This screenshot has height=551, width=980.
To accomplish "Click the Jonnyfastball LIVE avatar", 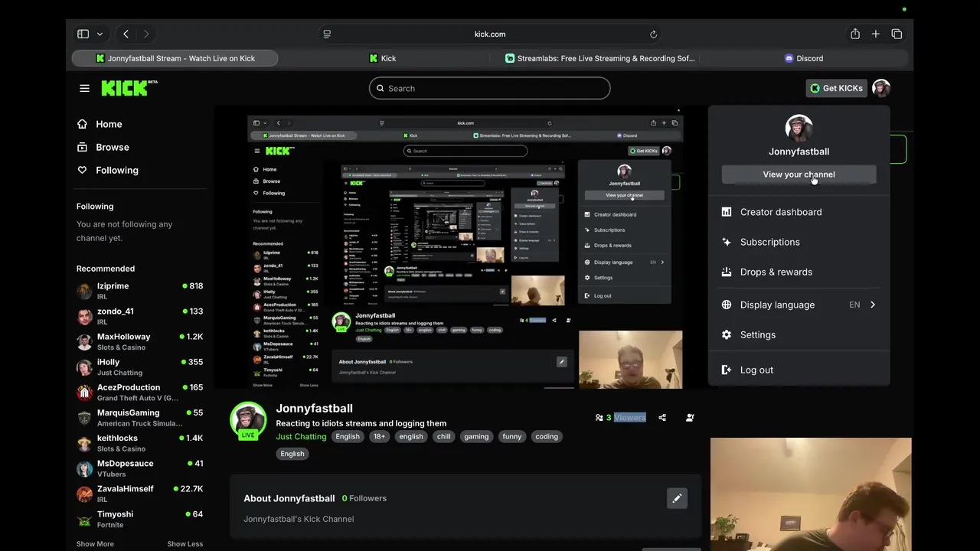I will pos(248,421).
